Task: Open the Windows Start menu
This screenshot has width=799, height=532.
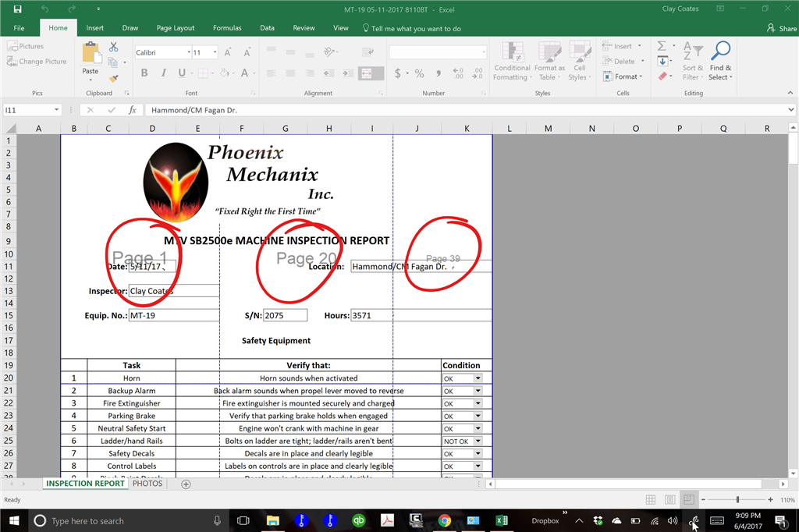Action: pos(14,520)
